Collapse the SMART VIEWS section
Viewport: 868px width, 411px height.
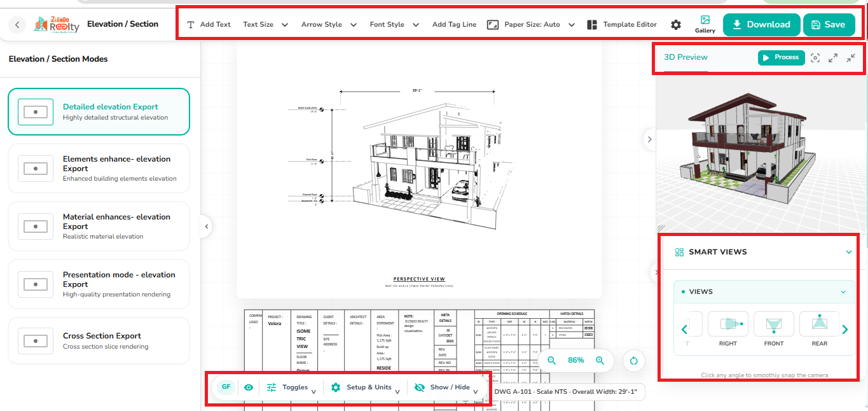tap(849, 252)
